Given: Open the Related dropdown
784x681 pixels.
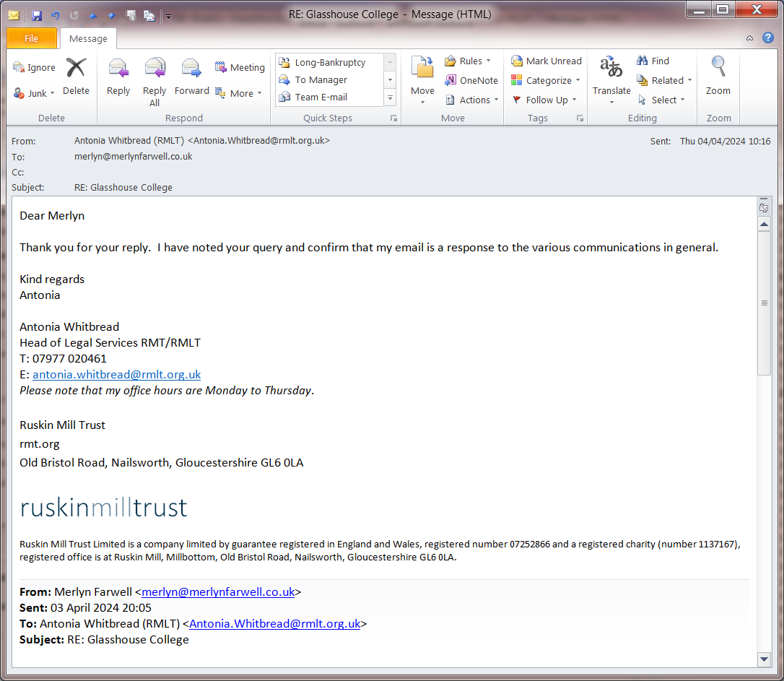Looking at the screenshot, I should point(664,80).
